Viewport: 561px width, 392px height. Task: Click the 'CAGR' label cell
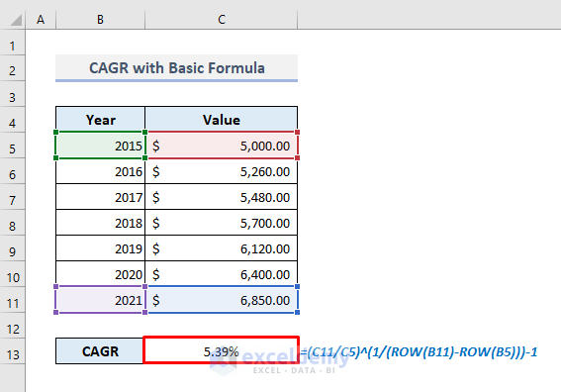point(100,351)
